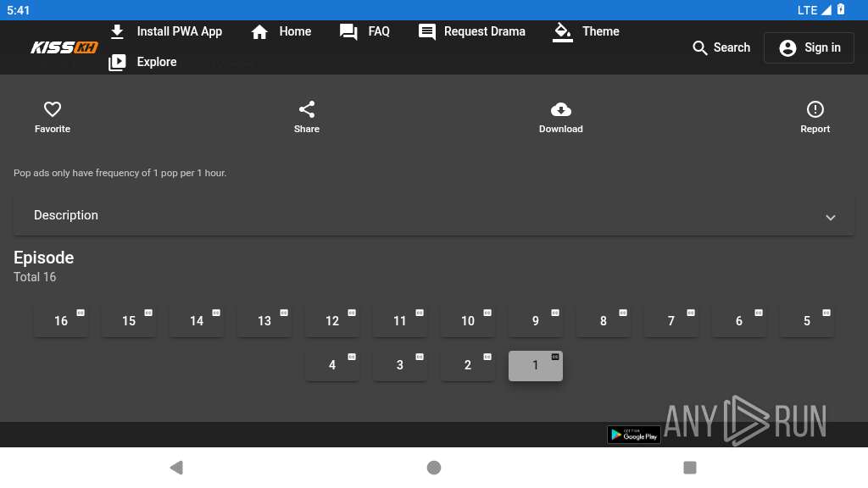Select episode 5
Image resolution: width=868 pixels, height=488 pixels.
click(807, 321)
